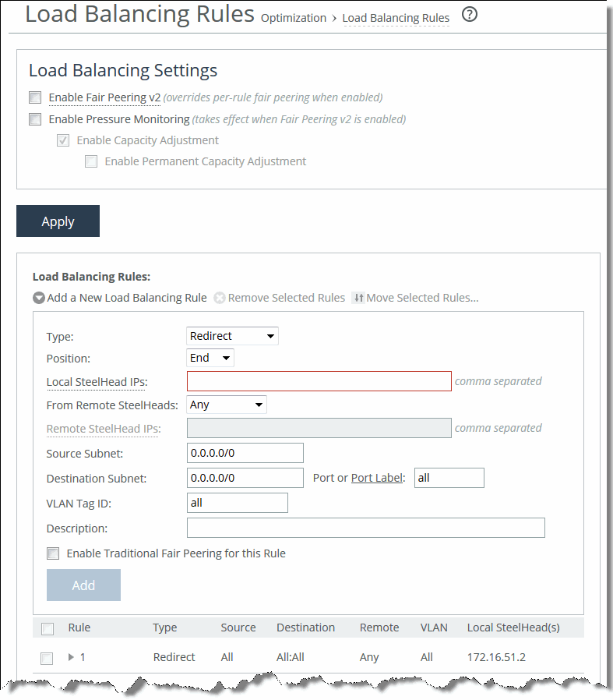
Task: Click the Add button to create the rule
Action: [83, 585]
